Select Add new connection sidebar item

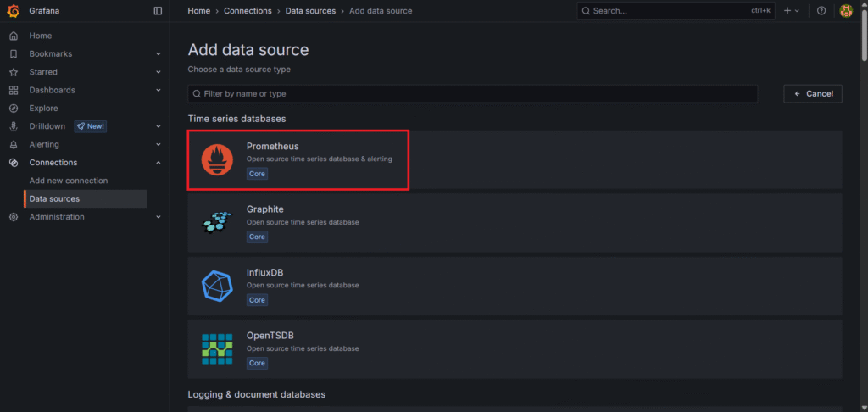click(x=69, y=181)
